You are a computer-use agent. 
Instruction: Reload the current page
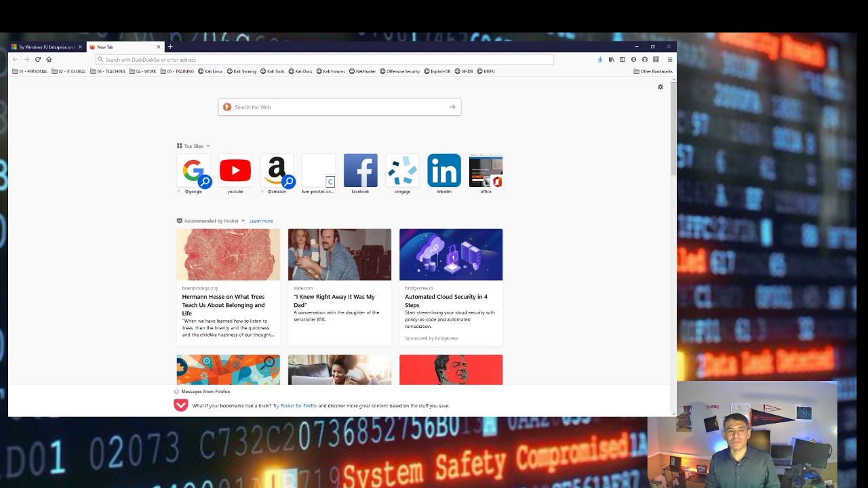coord(37,60)
